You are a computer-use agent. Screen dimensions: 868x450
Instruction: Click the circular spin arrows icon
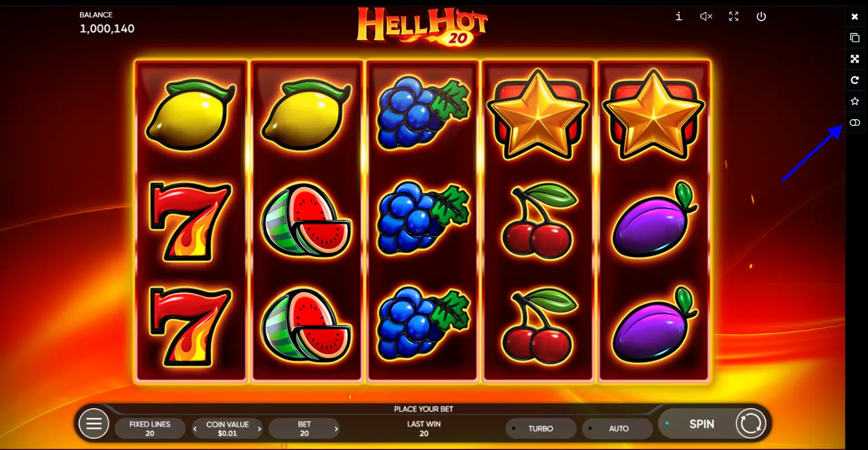751,424
